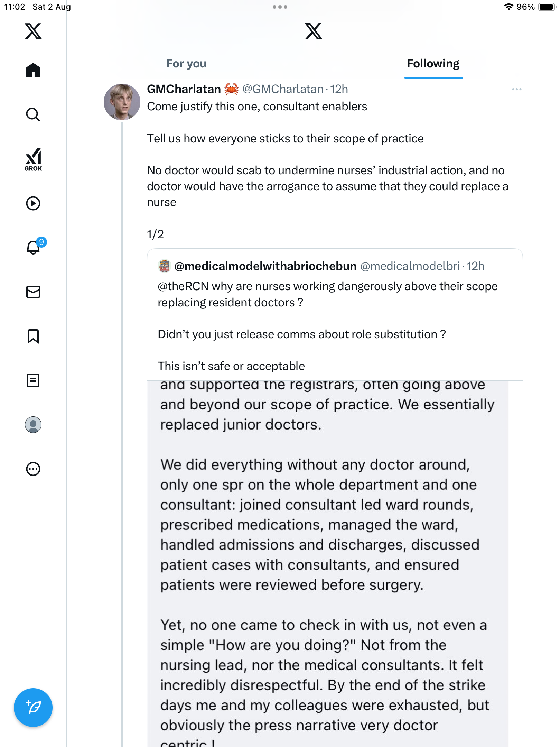The image size is (560, 747).
Task: Launch the Grok assistant
Action: click(x=33, y=159)
